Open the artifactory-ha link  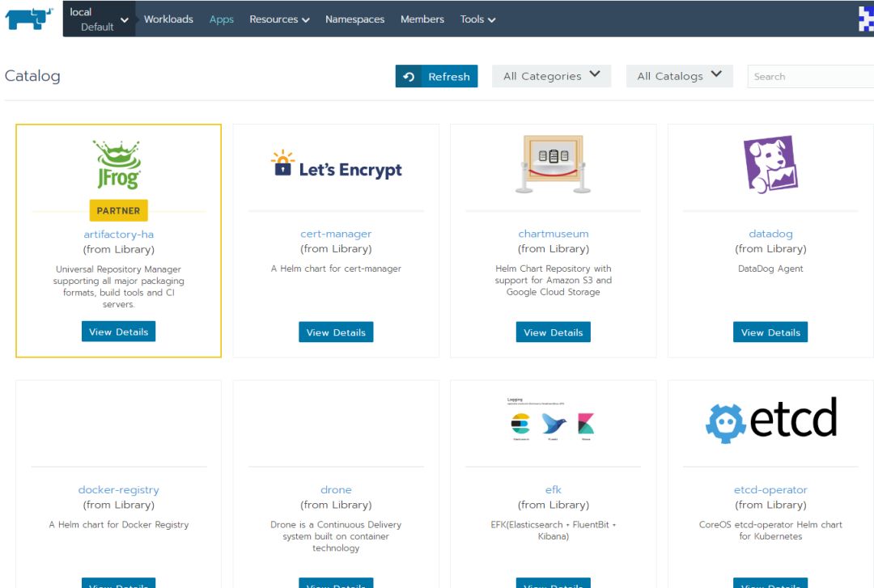pyautogui.click(x=119, y=234)
